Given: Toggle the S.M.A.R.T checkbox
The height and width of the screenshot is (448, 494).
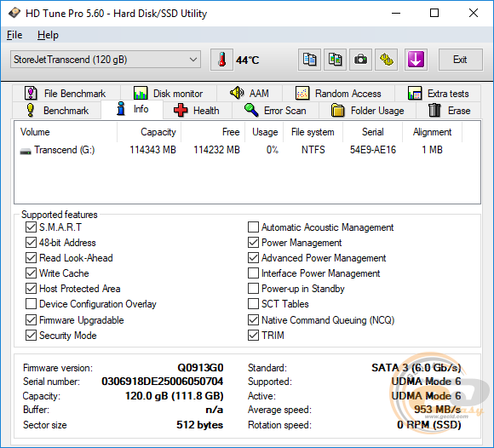Looking at the screenshot, I should (31, 227).
